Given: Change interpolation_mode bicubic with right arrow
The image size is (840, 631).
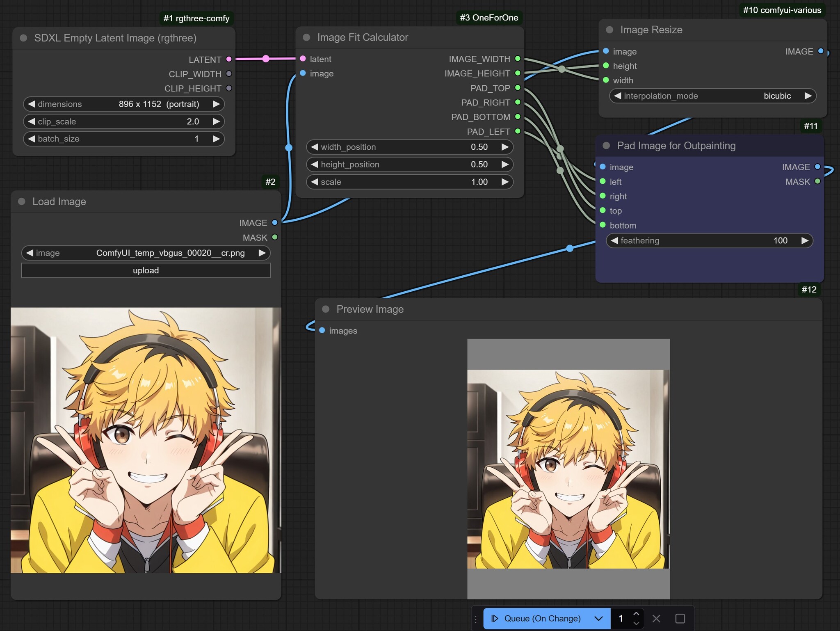Looking at the screenshot, I should pos(808,96).
